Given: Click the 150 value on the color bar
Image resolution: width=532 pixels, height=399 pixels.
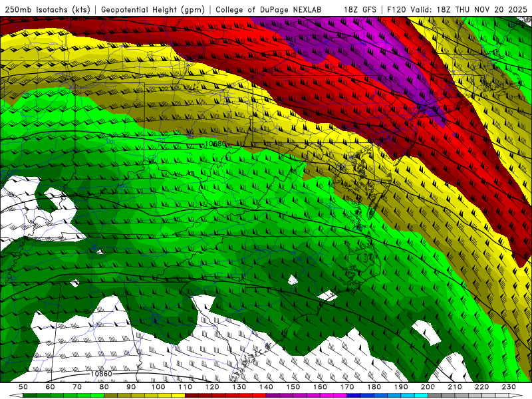Looking at the screenshot, I should 293,387.
